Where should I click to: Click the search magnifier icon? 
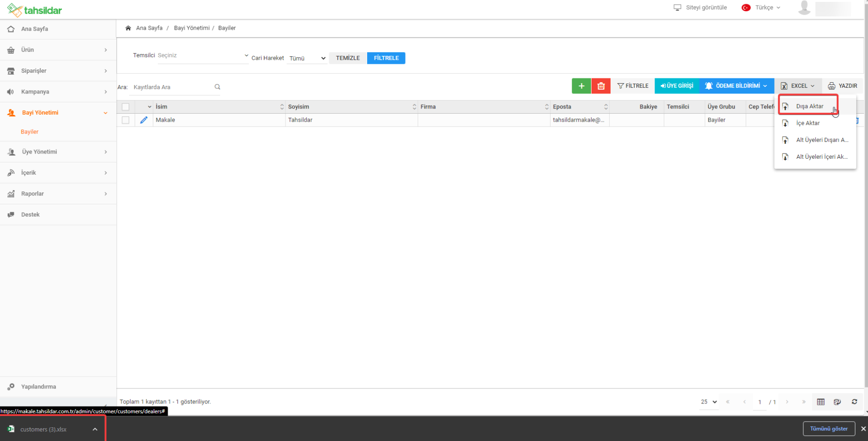(217, 87)
